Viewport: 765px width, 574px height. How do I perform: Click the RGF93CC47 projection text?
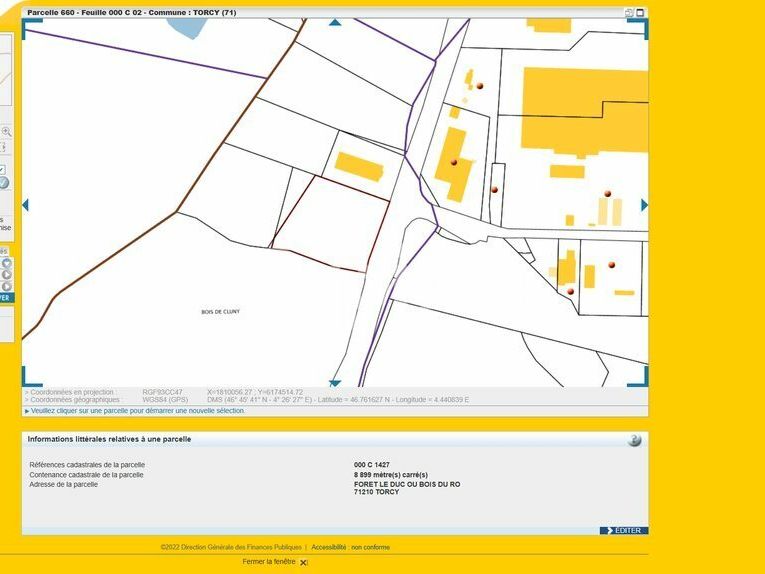162,392
